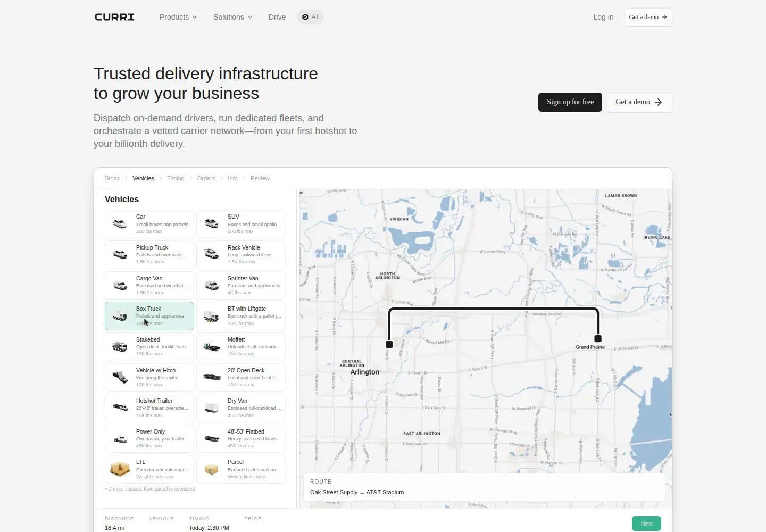Image resolution: width=766 pixels, height=532 pixels.
Task: Select the 20' Open Deck icon
Action: pyautogui.click(x=212, y=377)
